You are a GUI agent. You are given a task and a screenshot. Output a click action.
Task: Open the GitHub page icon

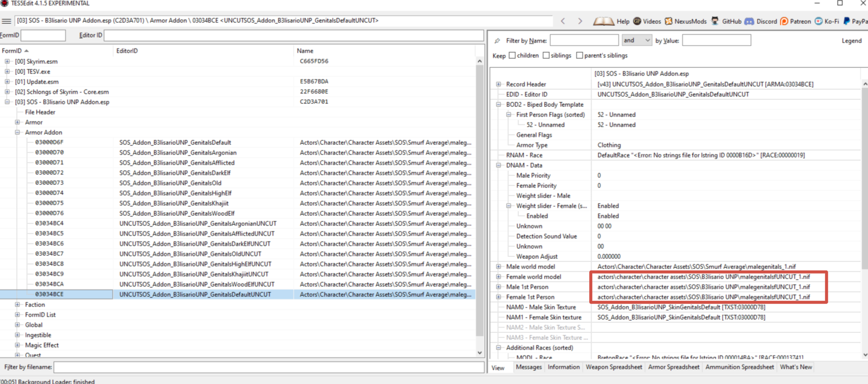[x=715, y=21]
